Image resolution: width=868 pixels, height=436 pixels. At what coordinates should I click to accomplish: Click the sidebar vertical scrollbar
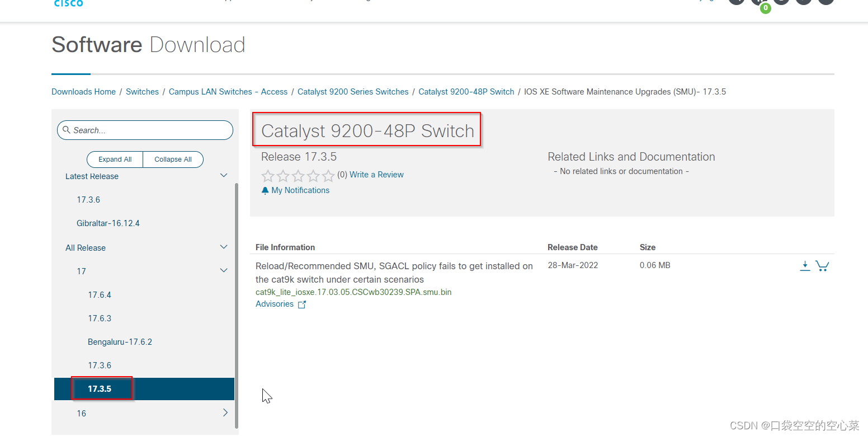237,305
